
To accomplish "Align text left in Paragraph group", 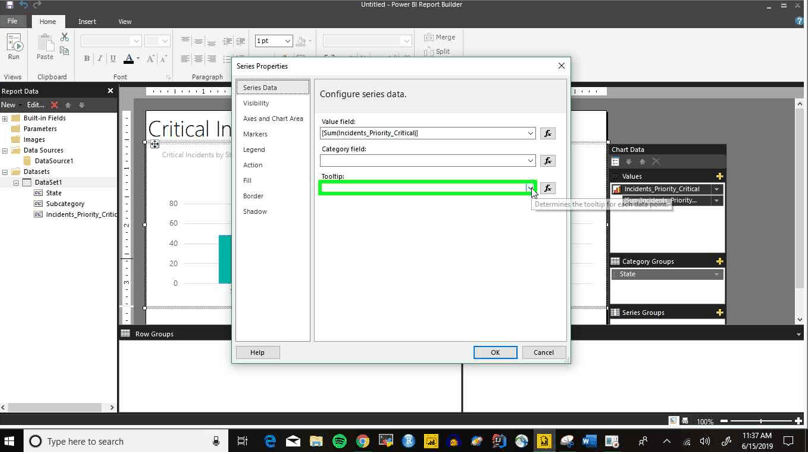I will coord(185,59).
